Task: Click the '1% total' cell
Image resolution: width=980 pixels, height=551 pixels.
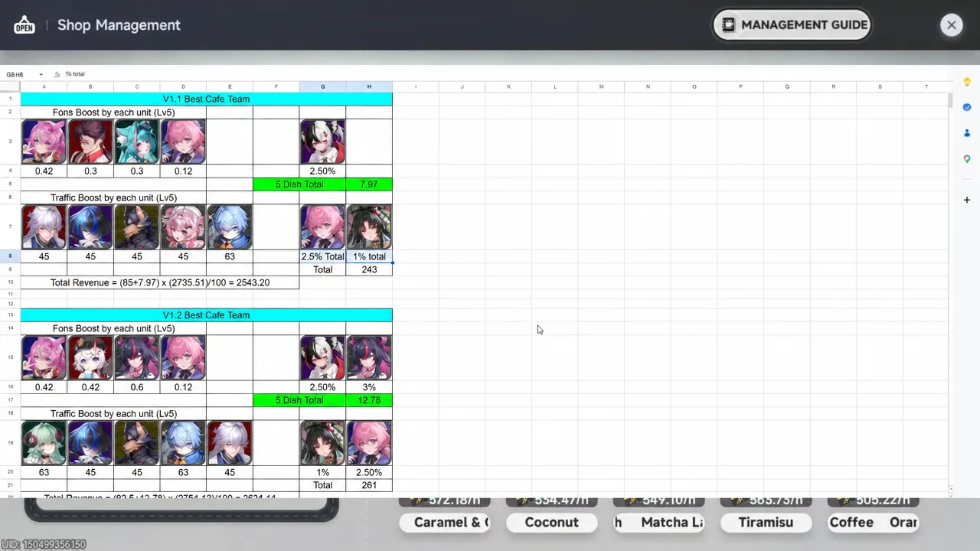Action: (x=369, y=256)
